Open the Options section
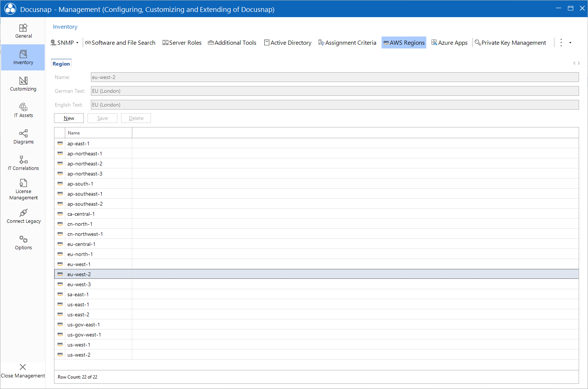 pos(23,243)
